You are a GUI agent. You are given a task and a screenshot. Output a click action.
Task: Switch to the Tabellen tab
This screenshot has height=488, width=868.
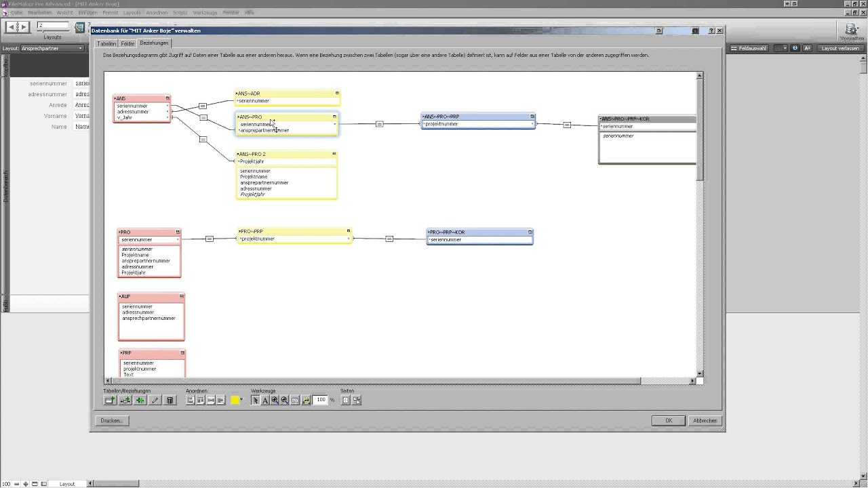click(106, 43)
